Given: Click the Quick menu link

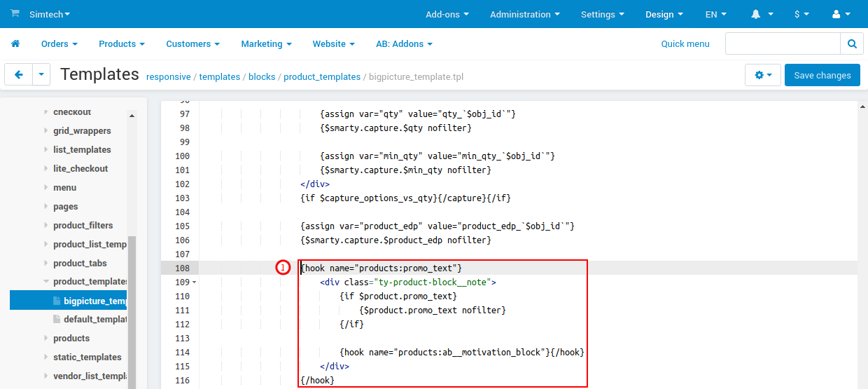Looking at the screenshot, I should [x=685, y=43].
